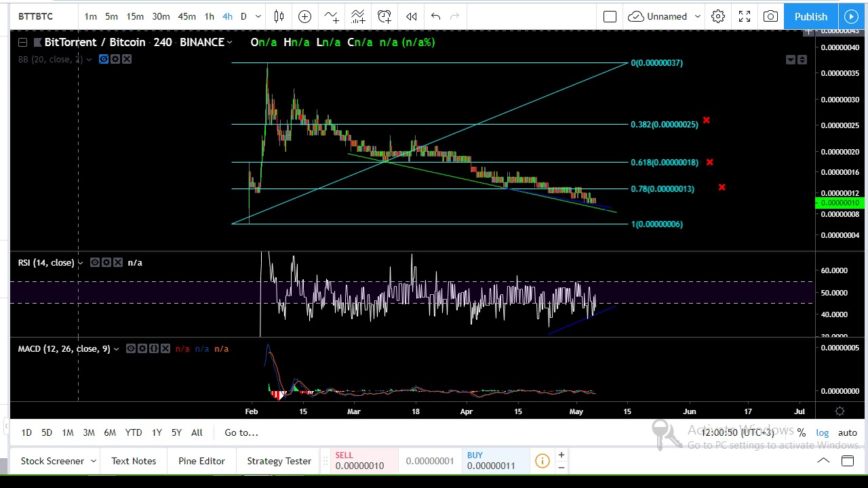868x488 pixels.
Task: Open the candlestick chart style selector
Action: (x=279, y=16)
